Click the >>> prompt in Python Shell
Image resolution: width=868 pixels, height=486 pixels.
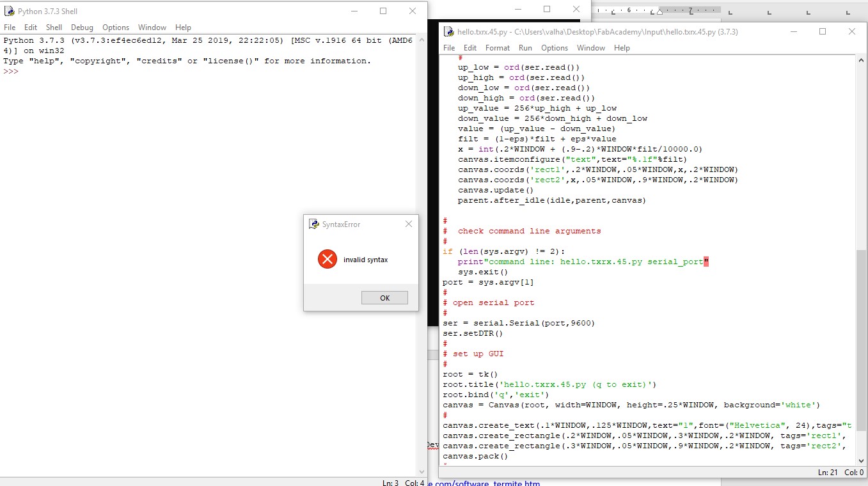tap(11, 72)
